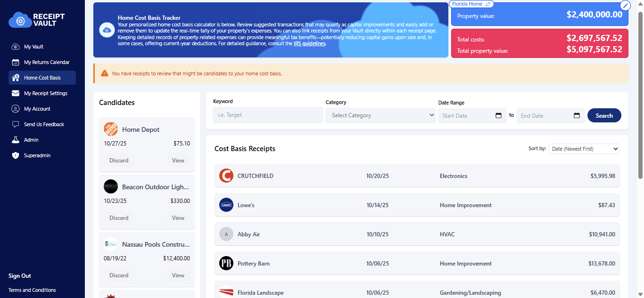Screen dimensions: 644x298
Task: Select Home Cost Basis menu item
Action: (42, 78)
